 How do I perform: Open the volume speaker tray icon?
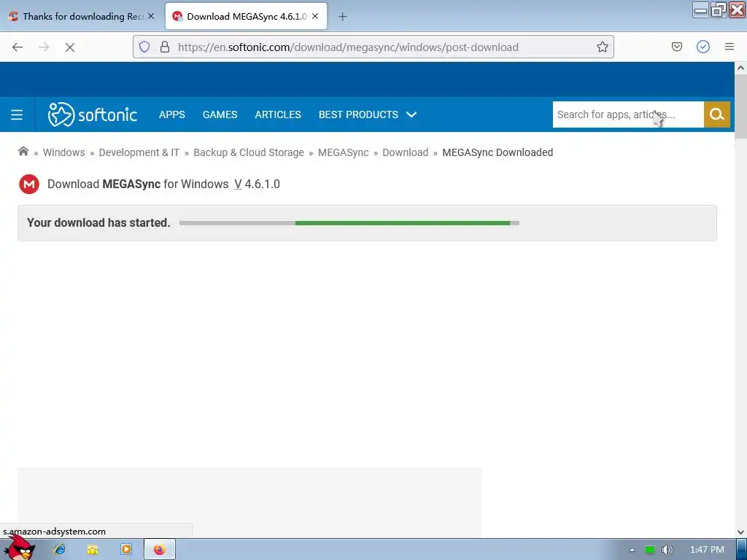[x=667, y=550]
